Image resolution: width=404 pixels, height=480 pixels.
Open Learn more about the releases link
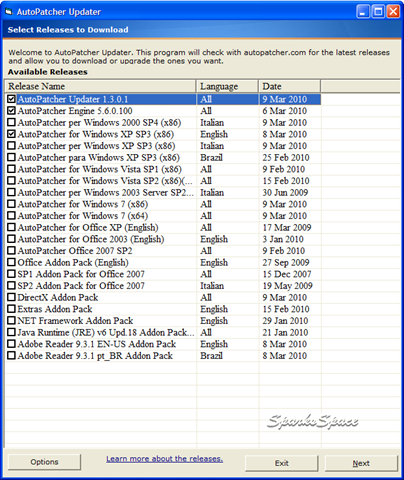[x=165, y=459]
